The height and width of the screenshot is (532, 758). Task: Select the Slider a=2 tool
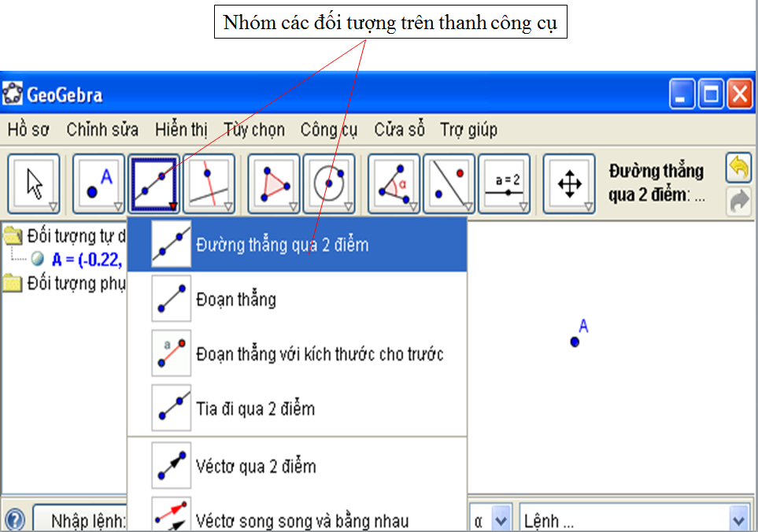point(505,183)
